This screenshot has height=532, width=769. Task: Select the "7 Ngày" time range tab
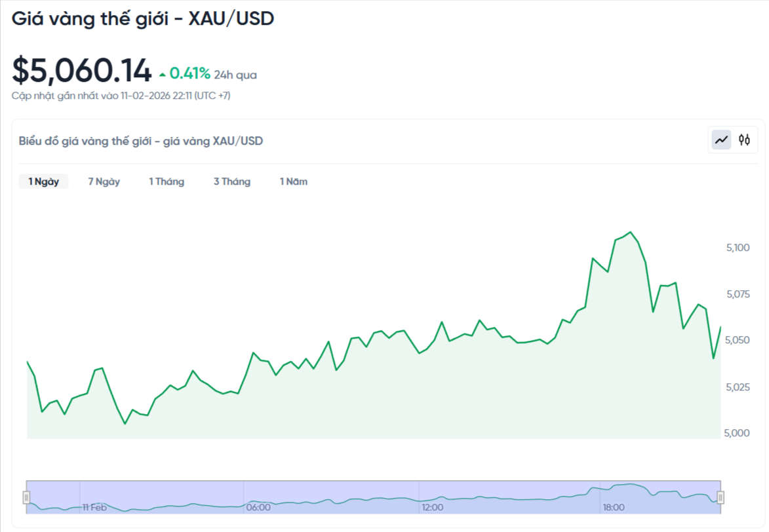(x=102, y=181)
